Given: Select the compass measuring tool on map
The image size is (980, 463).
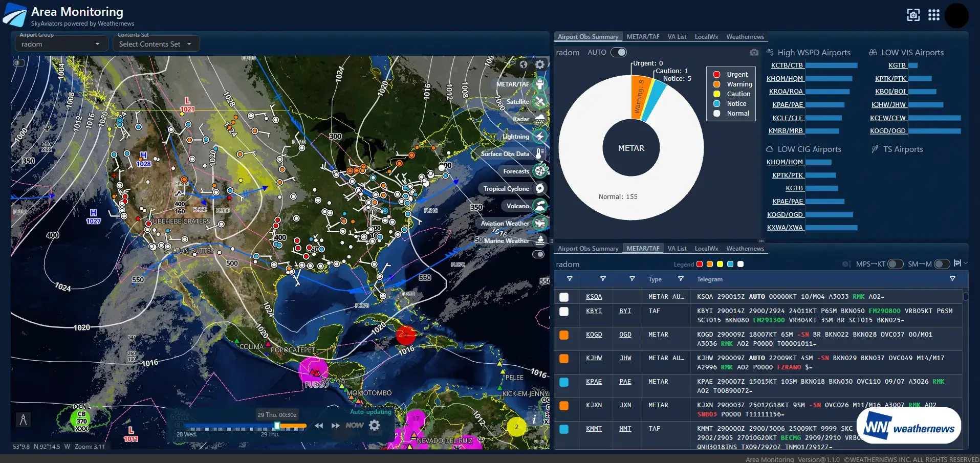Looking at the screenshot, I should point(23,420).
